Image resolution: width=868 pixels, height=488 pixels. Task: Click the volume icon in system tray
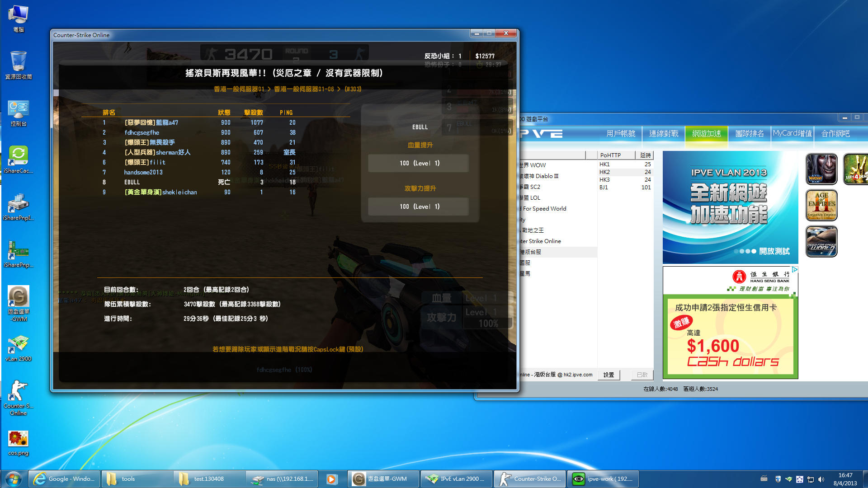(821, 479)
